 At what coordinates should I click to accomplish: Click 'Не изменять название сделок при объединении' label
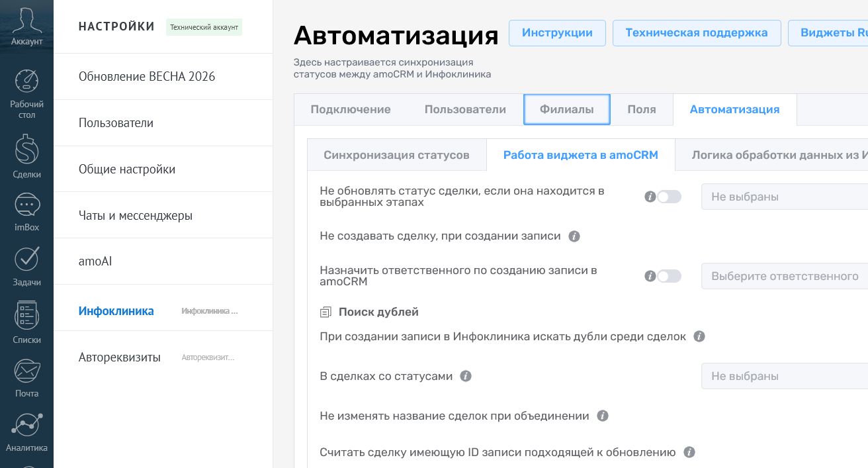tap(454, 416)
